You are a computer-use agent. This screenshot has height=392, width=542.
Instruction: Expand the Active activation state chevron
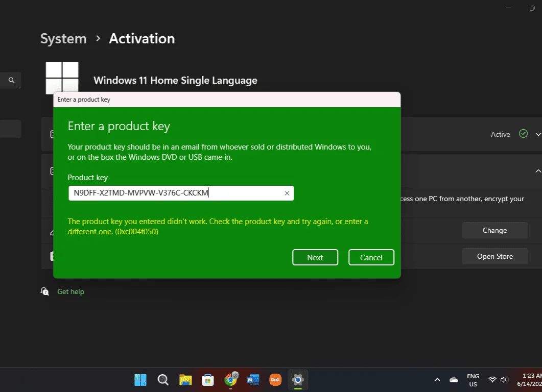pyautogui.click(x=538, y=134)
